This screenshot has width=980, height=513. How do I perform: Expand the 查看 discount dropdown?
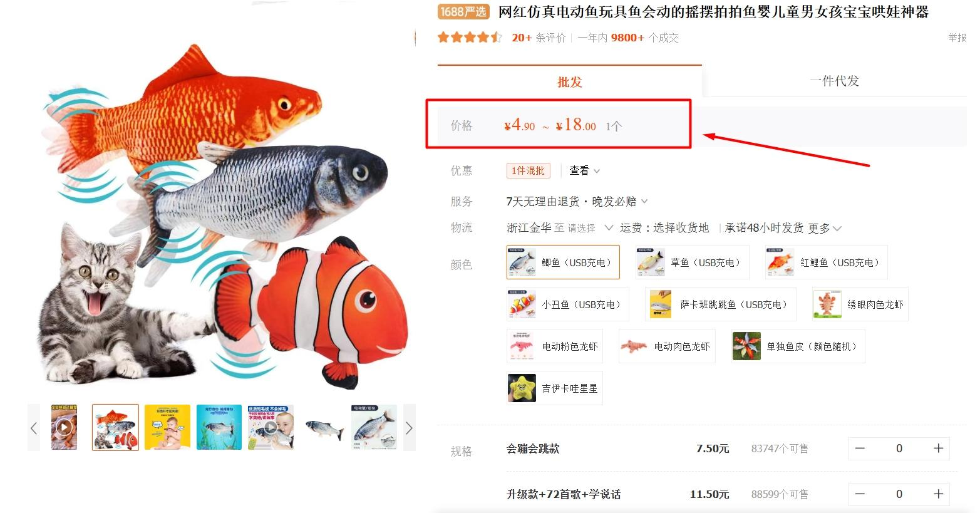(584, 170)
